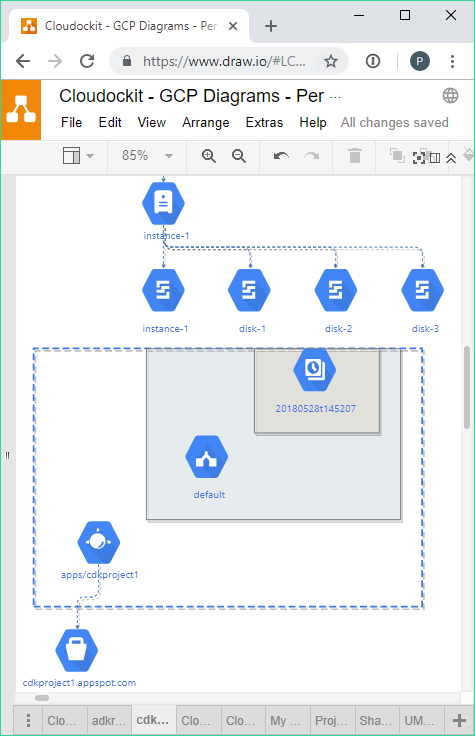Open the 85% zoom level dropdown

[x=147, y=155]
